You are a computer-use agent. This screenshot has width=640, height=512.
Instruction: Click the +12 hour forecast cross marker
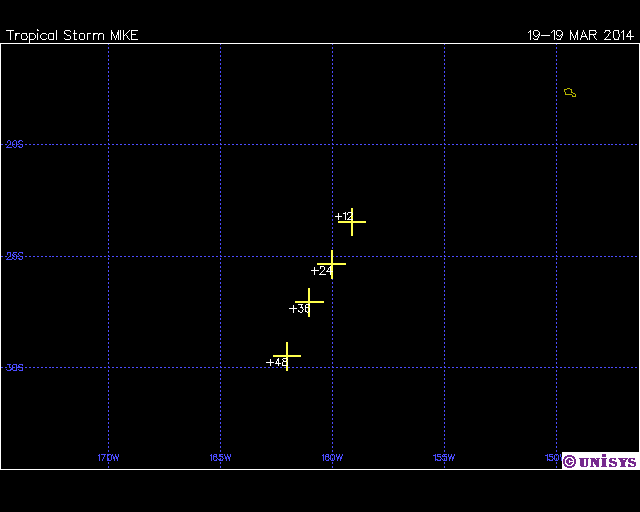pos(351,221)
